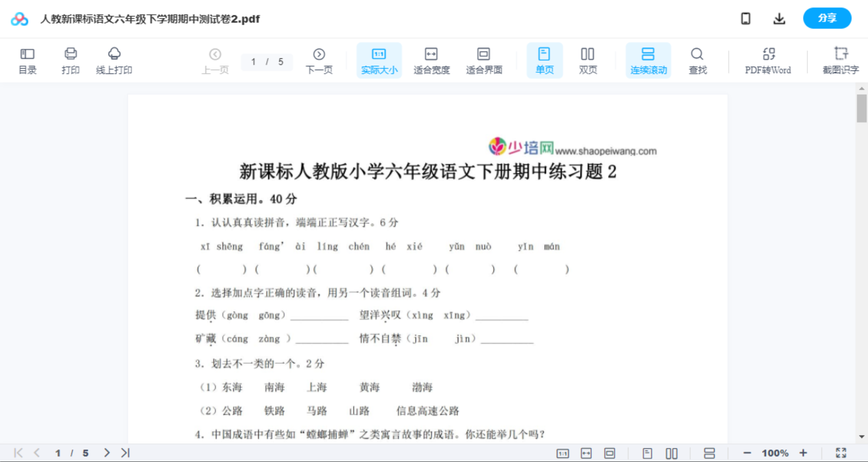Go to 下一页 next page
The image size is (868, 462).
click(319, 60)
